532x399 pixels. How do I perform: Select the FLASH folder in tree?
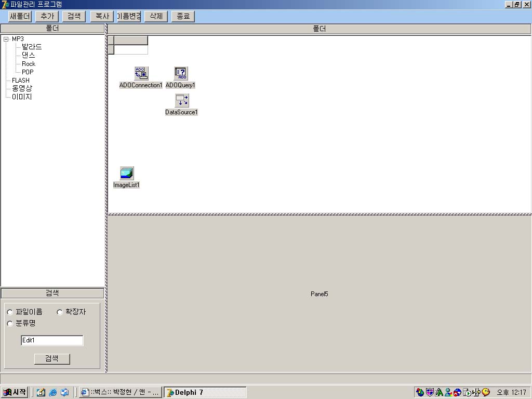pos(21,81)
